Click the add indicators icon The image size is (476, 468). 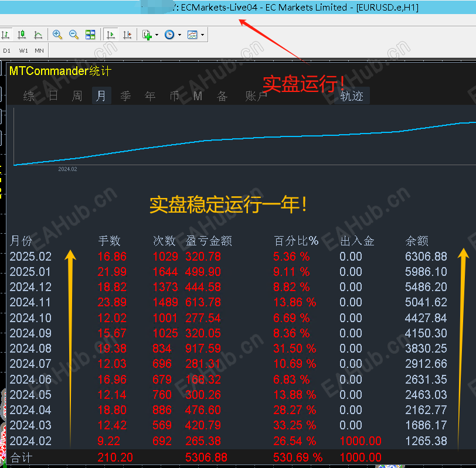coord(147,35)
